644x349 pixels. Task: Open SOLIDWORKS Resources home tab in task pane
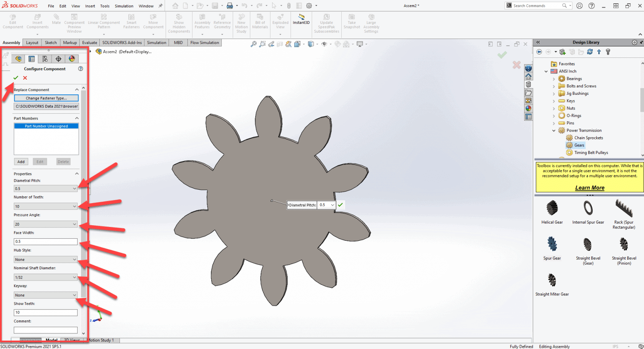click(528, 76)
